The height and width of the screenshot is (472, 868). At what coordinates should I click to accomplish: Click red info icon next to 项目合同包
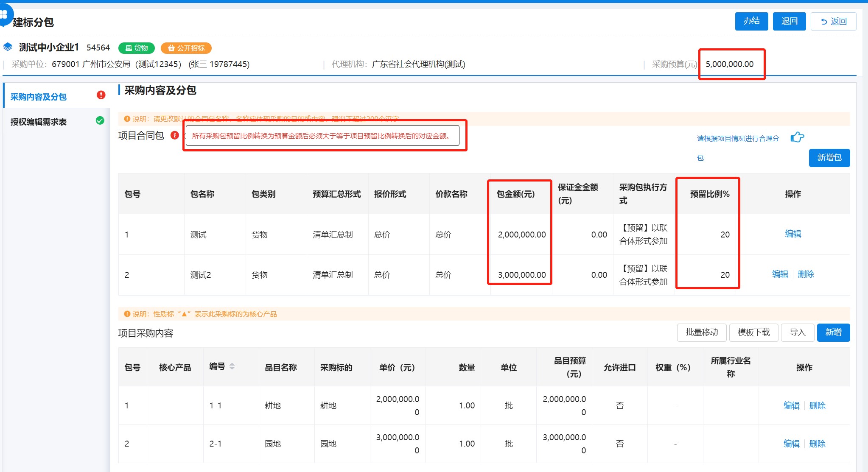click(x=174, y=135)
